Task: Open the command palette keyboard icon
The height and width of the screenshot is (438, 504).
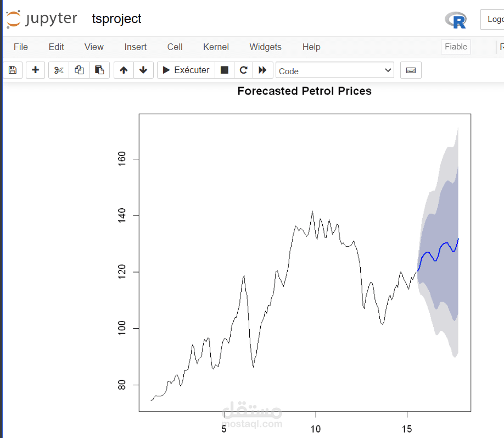Action: pos(411,70)
